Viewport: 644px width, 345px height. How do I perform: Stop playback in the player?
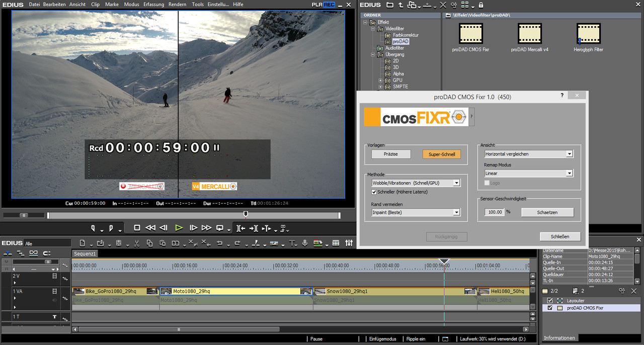tap(137, 228)
